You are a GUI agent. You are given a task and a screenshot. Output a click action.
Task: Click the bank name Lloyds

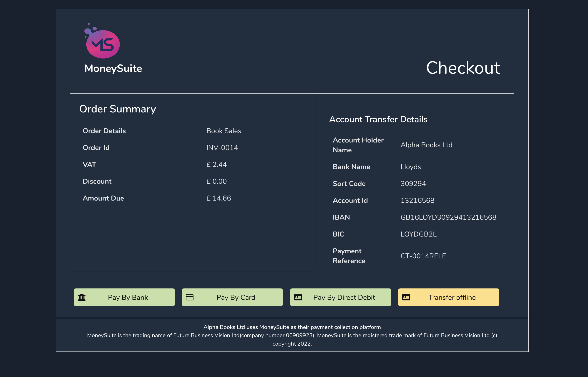(x=411, y=167)
